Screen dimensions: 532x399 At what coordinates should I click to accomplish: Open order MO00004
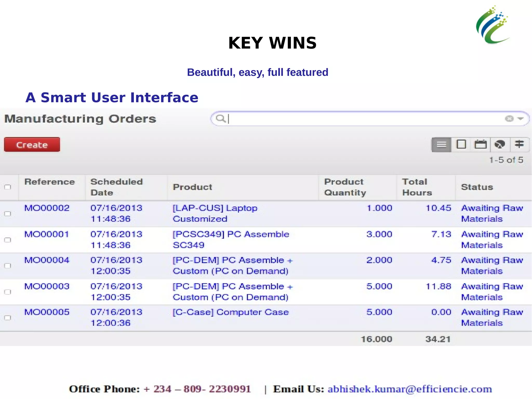pos(47,260)
